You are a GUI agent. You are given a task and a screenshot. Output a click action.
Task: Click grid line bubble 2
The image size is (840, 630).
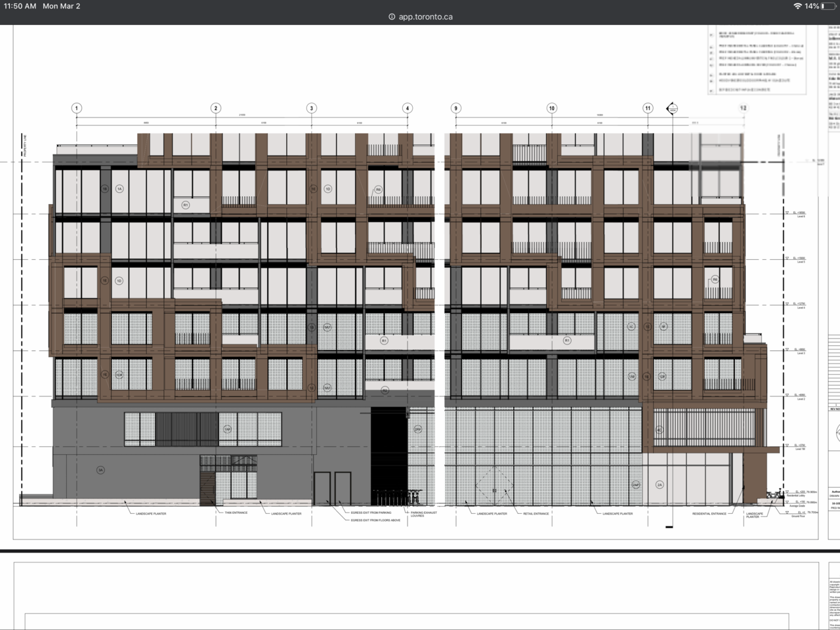pos(215,108)
